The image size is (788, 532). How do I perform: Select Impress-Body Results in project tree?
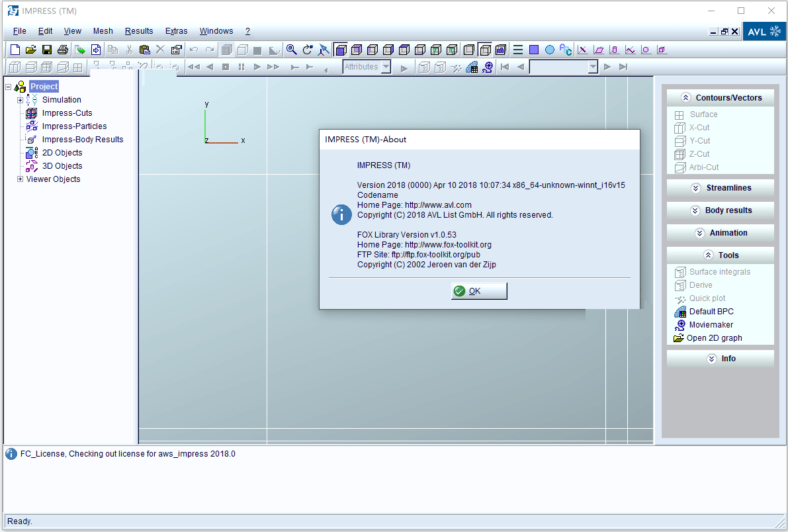83,139
